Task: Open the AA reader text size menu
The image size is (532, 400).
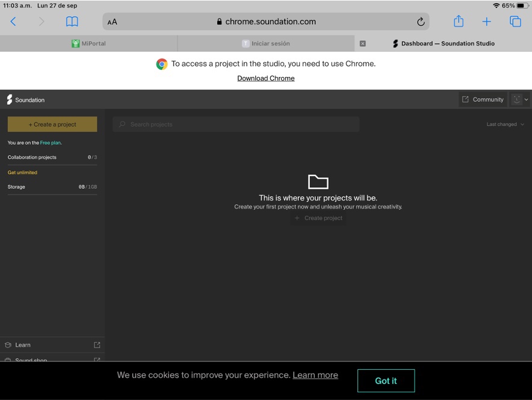Action: coord(113,22)
